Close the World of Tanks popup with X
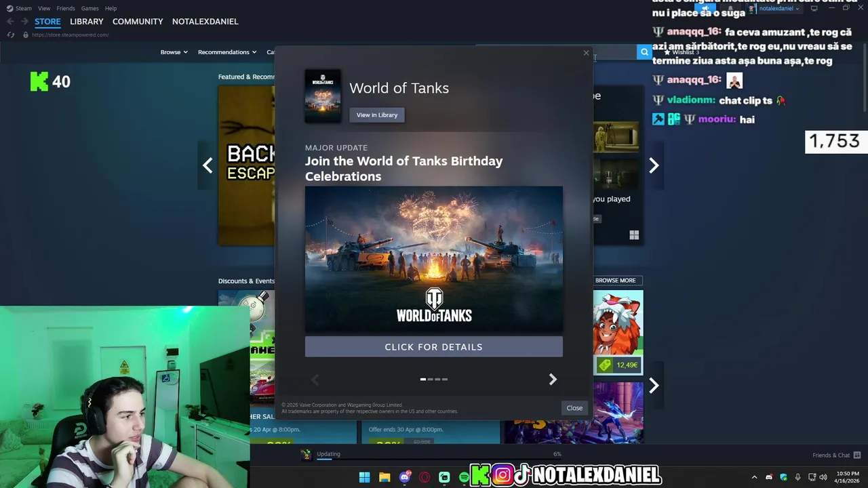Viewport: 868px width, 488px height. pos(586,53)
